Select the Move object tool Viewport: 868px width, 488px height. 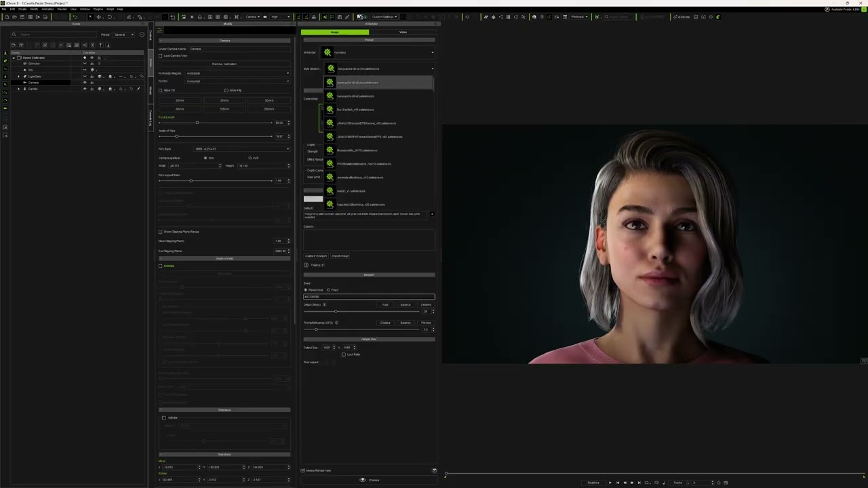pyautogui.click(x=99, y=17)
